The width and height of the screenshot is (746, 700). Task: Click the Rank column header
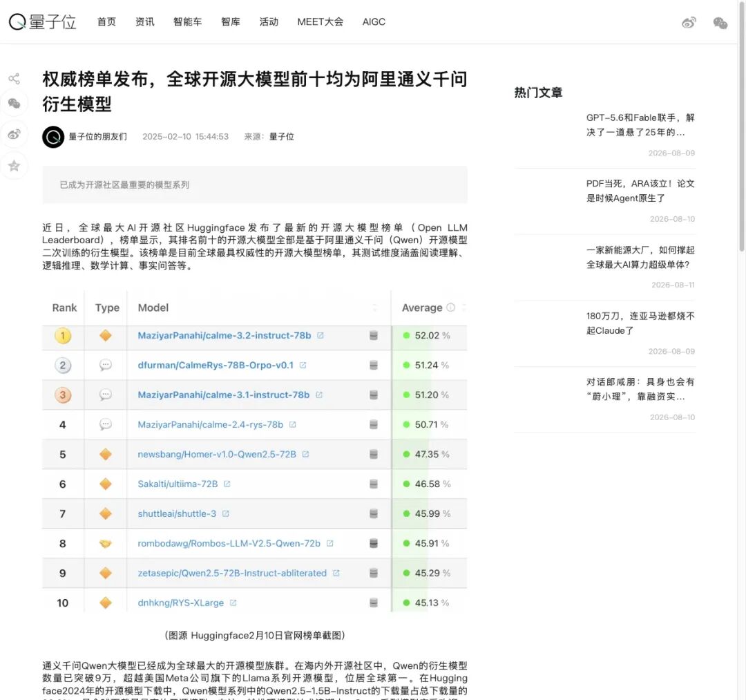(x=64, y=308)
